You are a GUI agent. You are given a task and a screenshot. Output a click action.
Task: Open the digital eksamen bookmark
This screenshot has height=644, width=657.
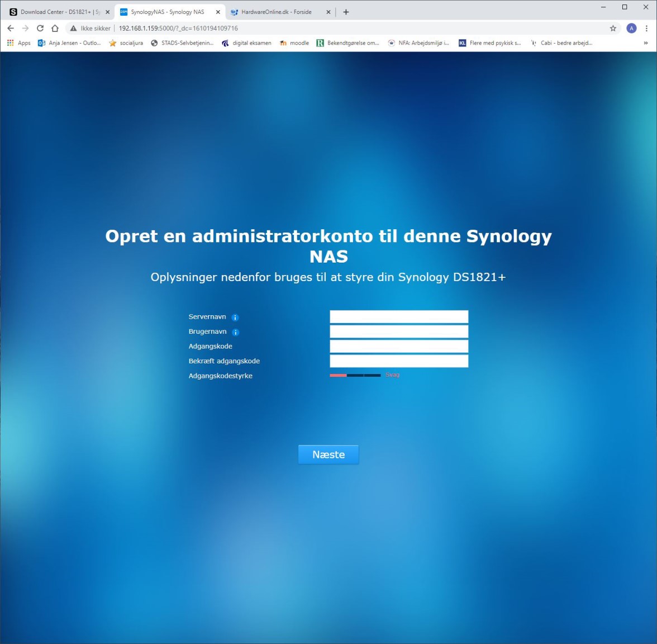(246, 42)
